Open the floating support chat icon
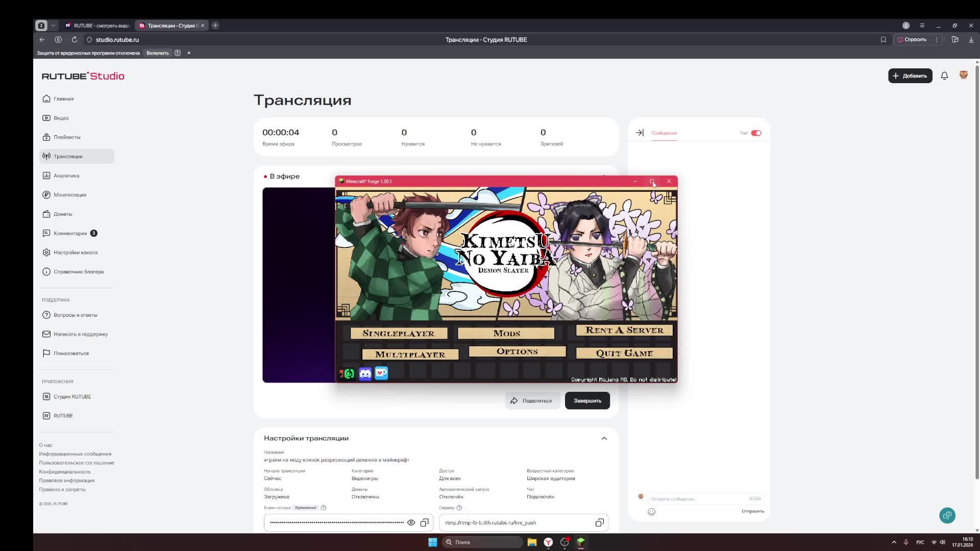 point(947,515)
